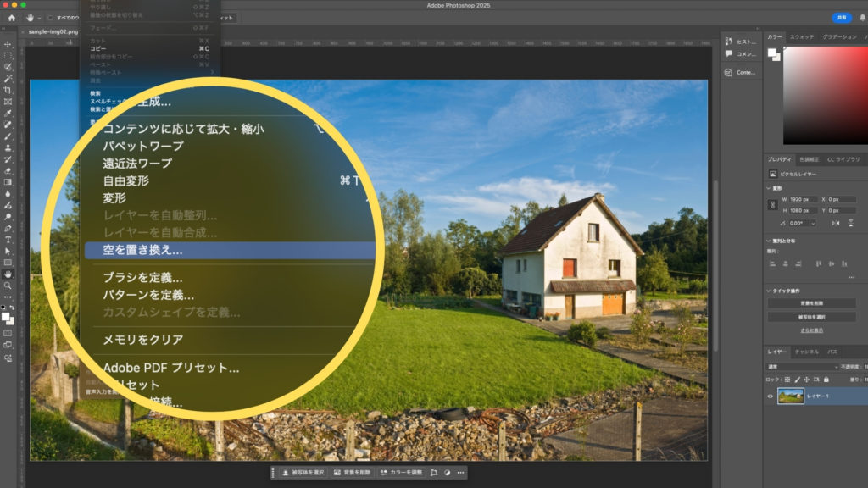
Task: Click the lock all icon in Layers panel
Action: (826, 379)
